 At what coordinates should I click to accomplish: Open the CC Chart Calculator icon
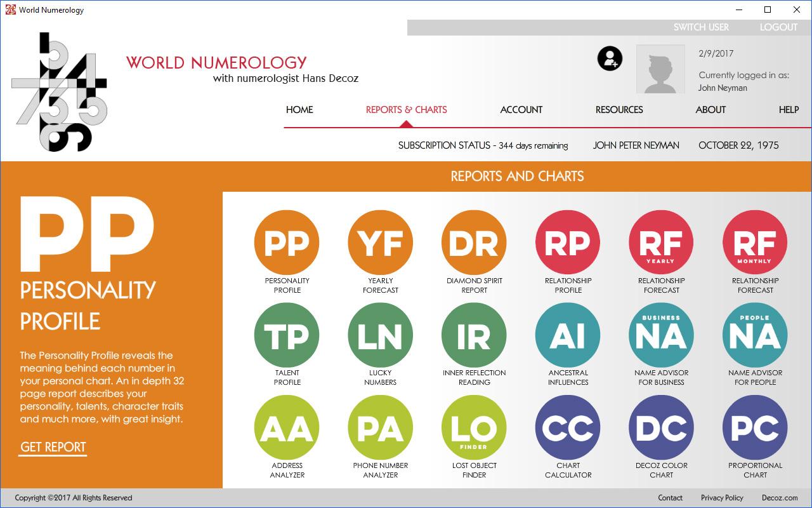click(568, 427)
